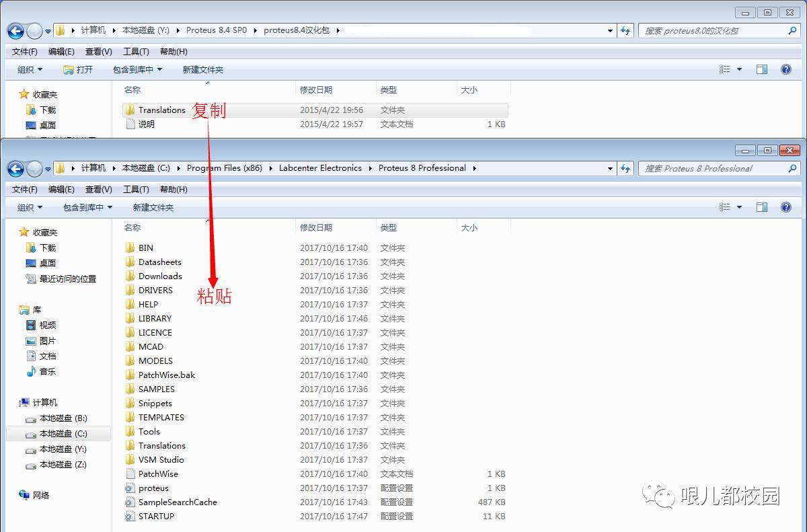Open 组织 dropdown in rear window
The width and height of the screenshot is (807, 532).
30,69
